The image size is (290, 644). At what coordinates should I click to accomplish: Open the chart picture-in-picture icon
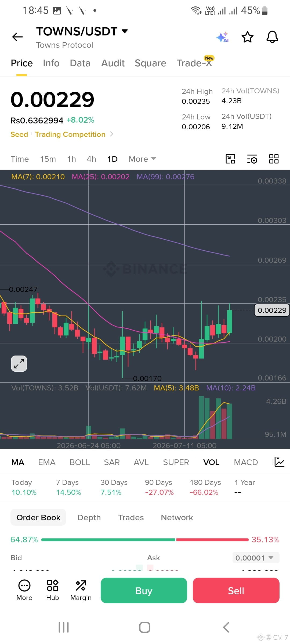(x=230, y=159)
